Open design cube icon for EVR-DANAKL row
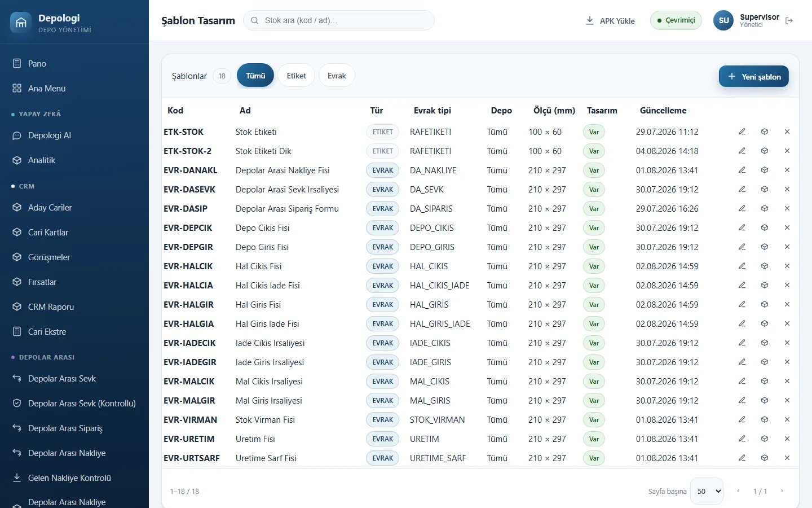The width and height of the screenshot is (812, 508). coord(765,170)
